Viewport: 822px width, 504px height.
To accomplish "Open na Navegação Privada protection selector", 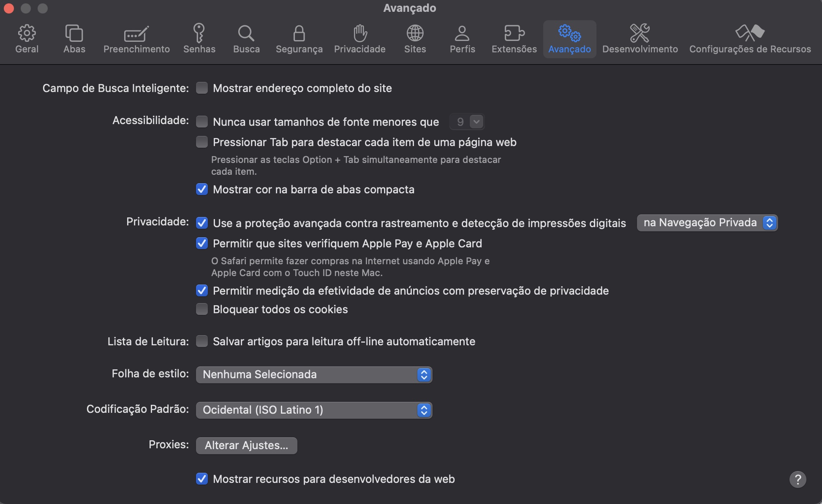I will click(x=707, y=223).
